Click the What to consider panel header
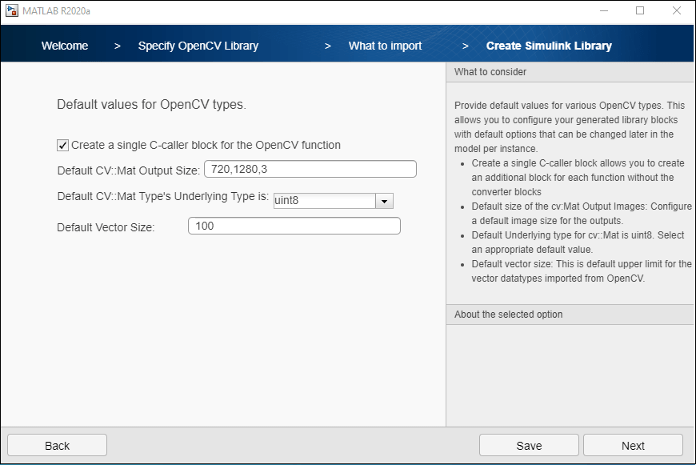 click(570, 72)
